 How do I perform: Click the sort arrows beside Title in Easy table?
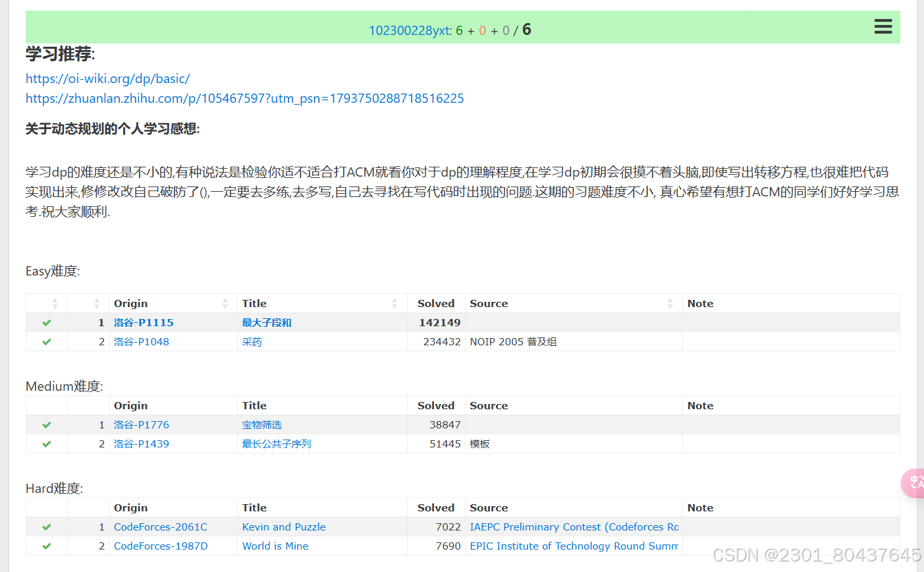(395, 303)
